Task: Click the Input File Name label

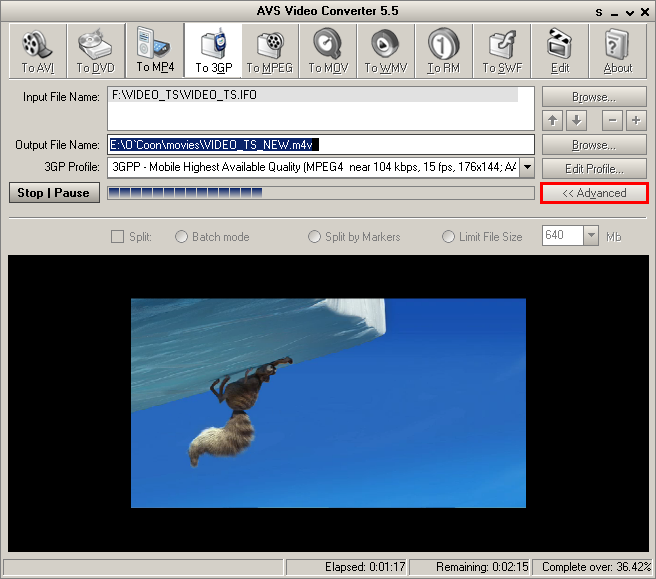Action: (x=61, y=97)
